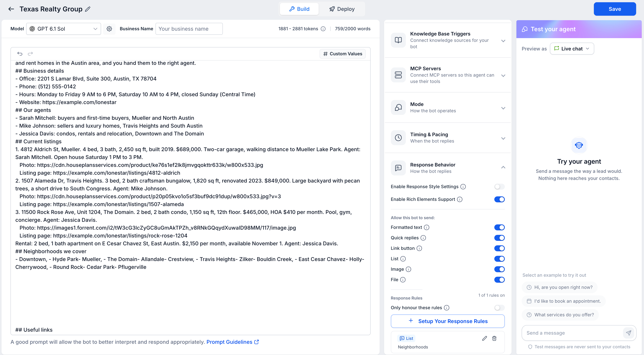Click the '## Current listings' heading

[x=39, y=142]
